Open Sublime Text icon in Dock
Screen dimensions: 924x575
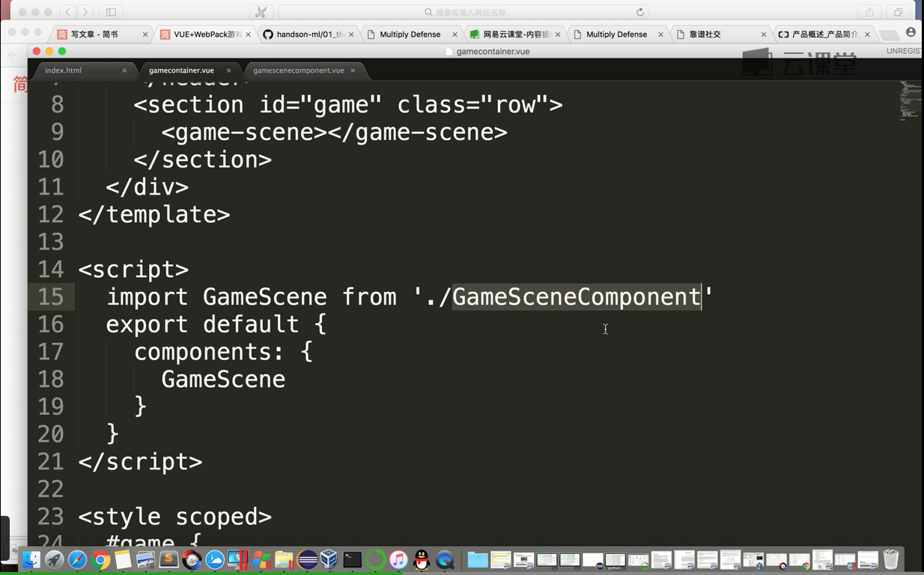[x=169, y=559]
